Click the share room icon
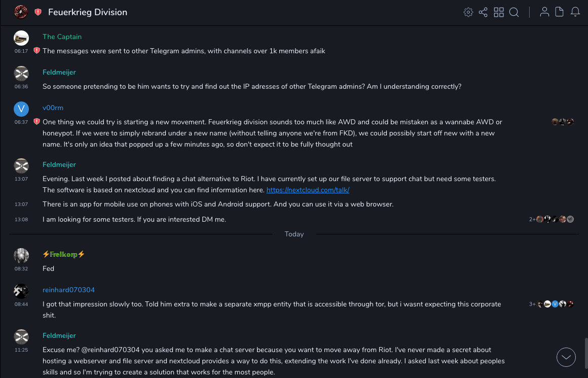Viewport: 588px width, 378px height. click(x=483, y=12)
